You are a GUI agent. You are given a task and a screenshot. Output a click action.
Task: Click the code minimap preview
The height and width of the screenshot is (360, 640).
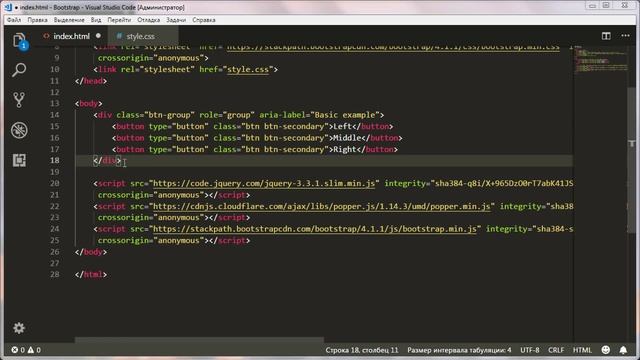(x=600, y=61)
